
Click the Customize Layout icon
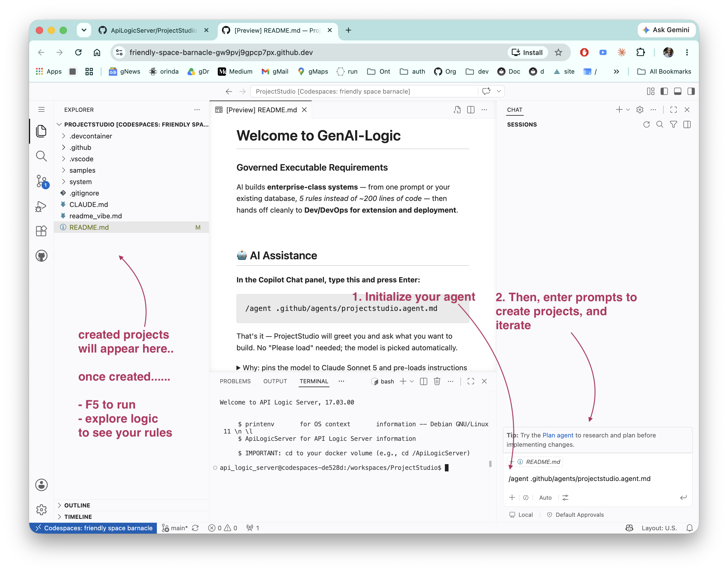650,91
